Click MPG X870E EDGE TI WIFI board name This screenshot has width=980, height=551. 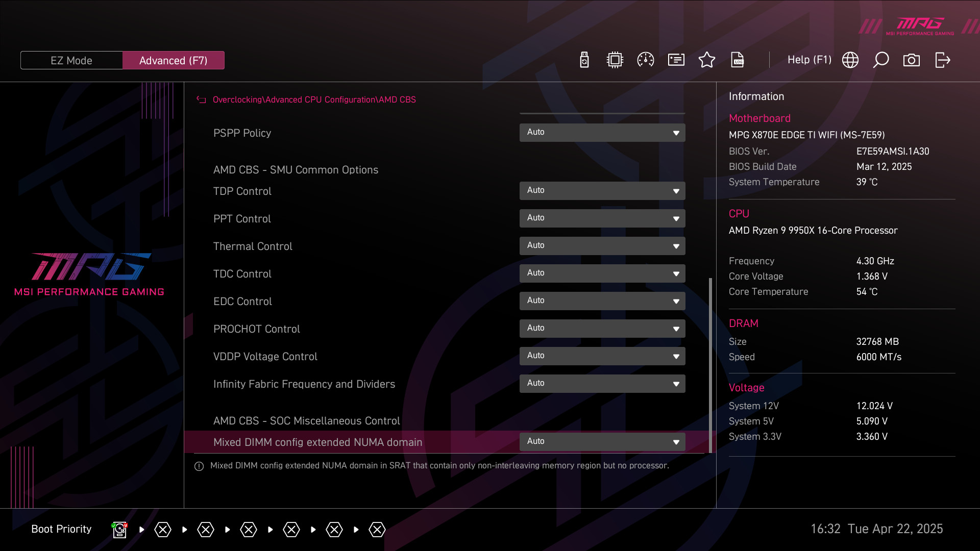click(x=806, y=135)
